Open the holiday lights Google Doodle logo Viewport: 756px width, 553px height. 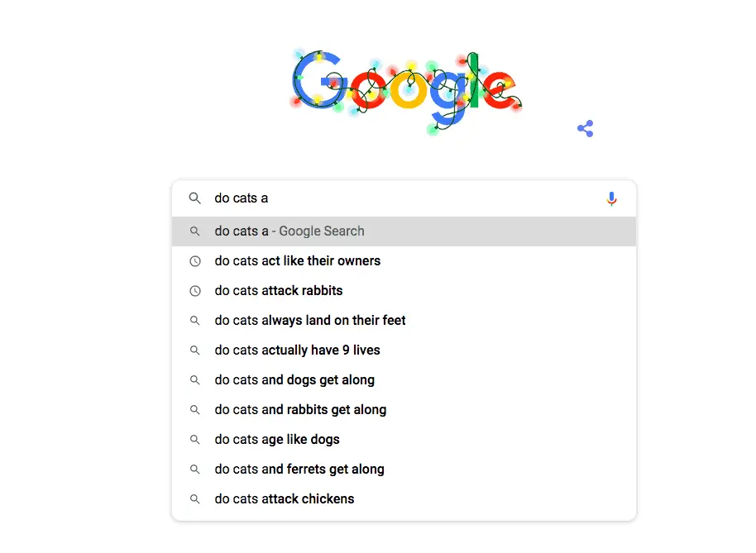406,91
